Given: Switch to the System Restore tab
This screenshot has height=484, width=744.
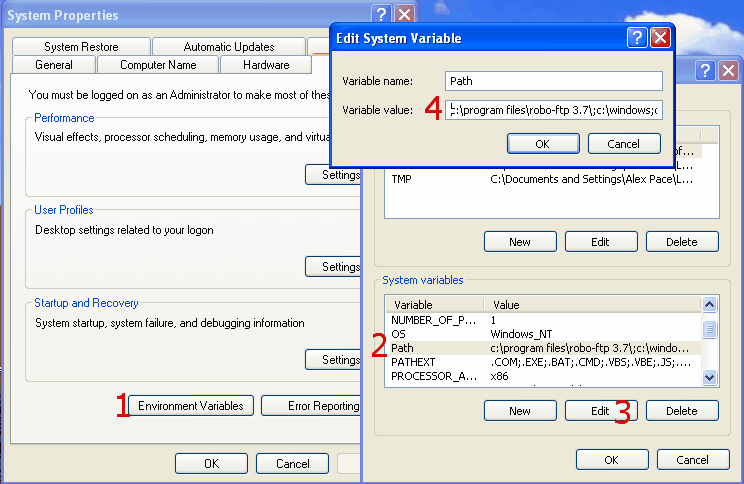Looking at the screenshot, I should (81, 47).
